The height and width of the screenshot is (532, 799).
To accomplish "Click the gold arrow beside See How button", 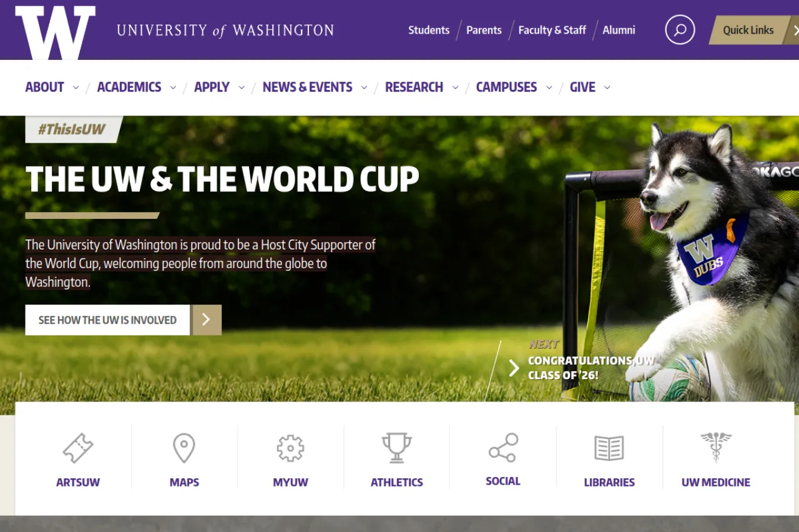I will click(x=207, y=320).
